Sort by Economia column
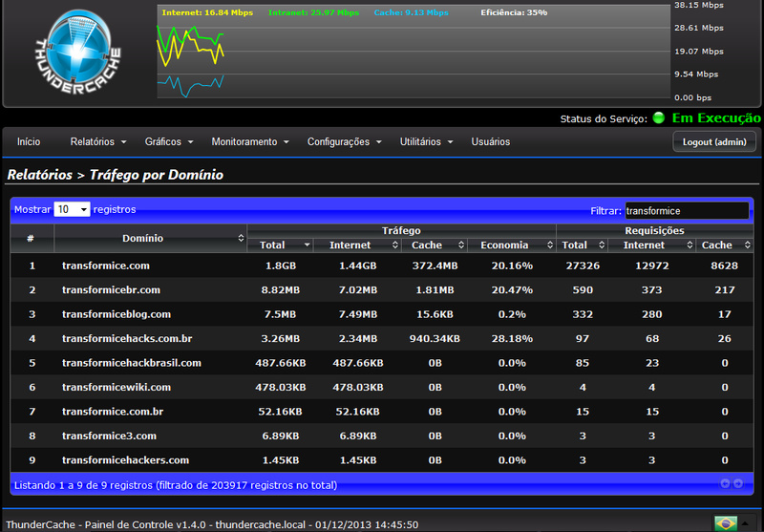Viewport: 764px width, 532px height. click(x=512, y=245)
